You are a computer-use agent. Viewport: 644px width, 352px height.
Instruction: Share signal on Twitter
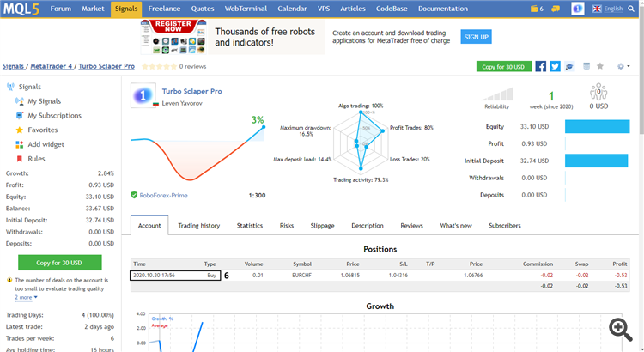[555, 67]
